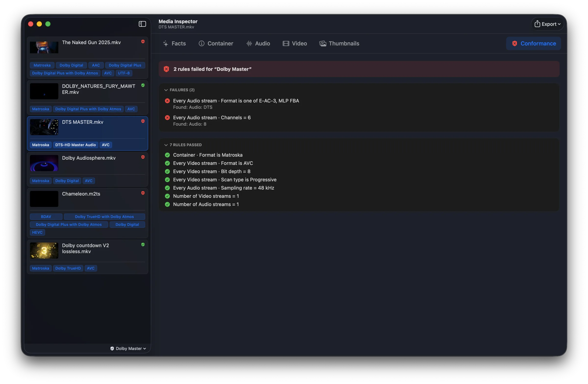Click red X icon beside Channels = 6 rule
Screen dimensions: 588x384
(x=167, y=118)
